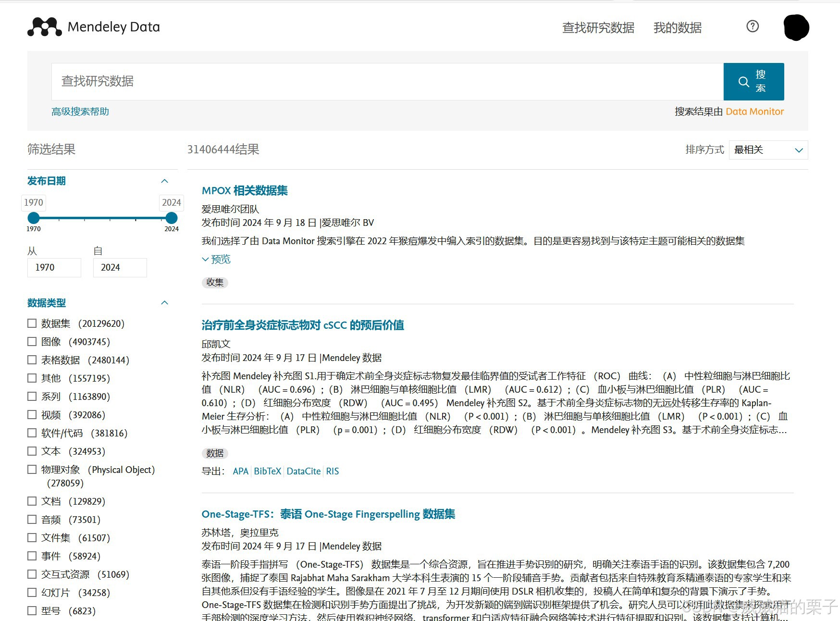The width and height of the screenshot is (840, 621).
Task: Collapse the 发布日期 filter section chevron
Action: coord(164,181)
